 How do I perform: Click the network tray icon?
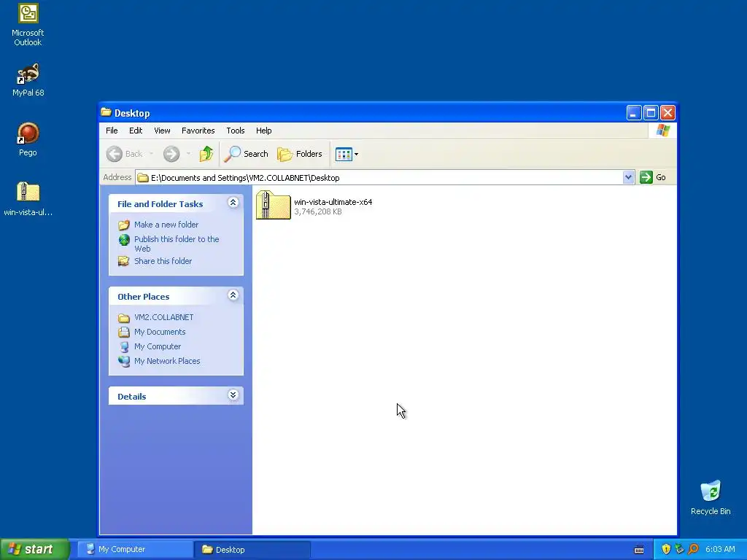coord(679,550)
